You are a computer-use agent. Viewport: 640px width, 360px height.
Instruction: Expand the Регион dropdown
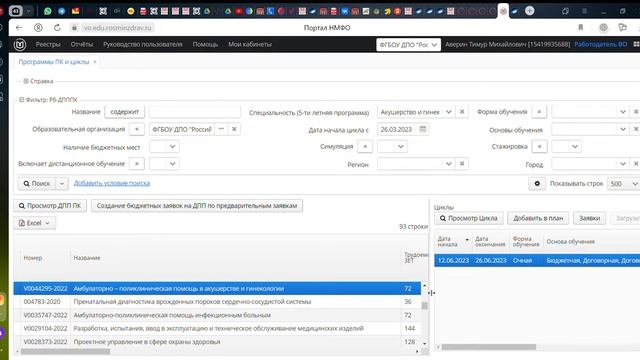coord(449,164)
